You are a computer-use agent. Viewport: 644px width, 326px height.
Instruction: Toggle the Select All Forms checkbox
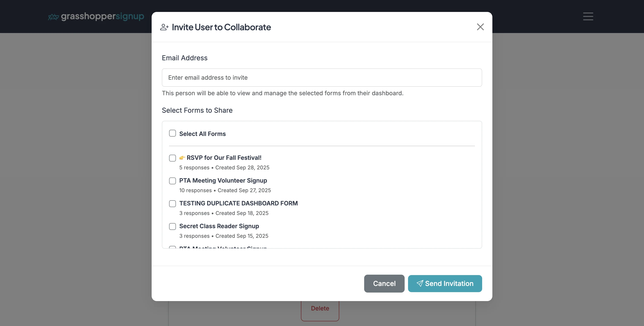pos(172,133)
